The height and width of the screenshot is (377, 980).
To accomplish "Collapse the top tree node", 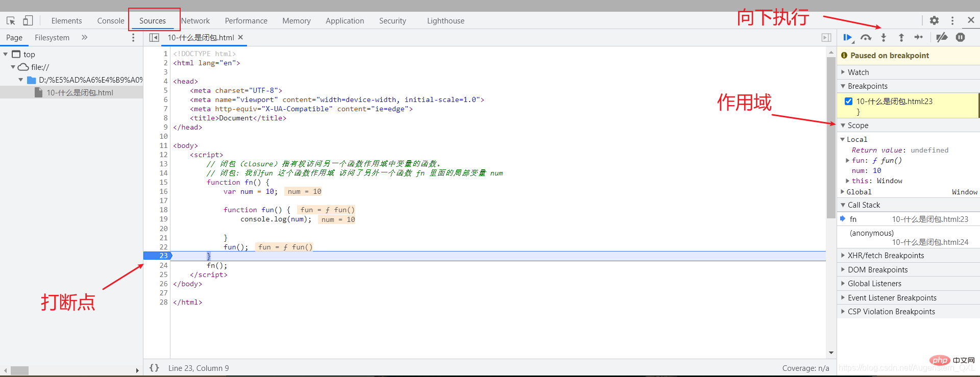I will click(x=6, y=54).
